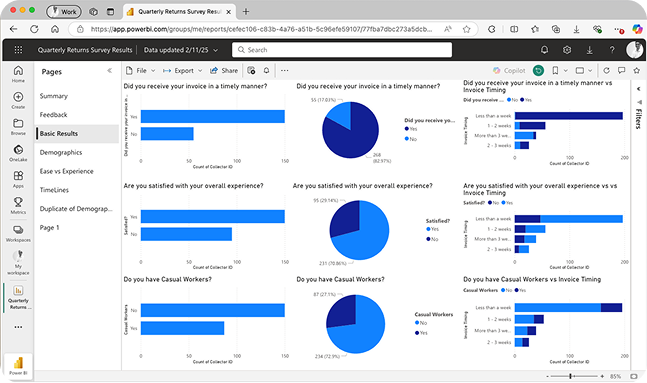This screenshot has height=383, width=647.
Task: Open My workspace in left navigation
Action: (18, 262)
